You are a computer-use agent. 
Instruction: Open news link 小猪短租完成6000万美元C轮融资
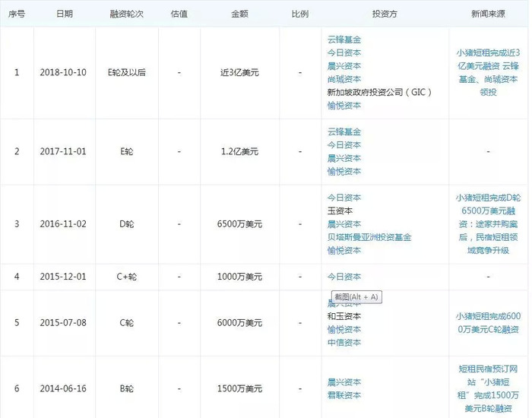[488, 323]
